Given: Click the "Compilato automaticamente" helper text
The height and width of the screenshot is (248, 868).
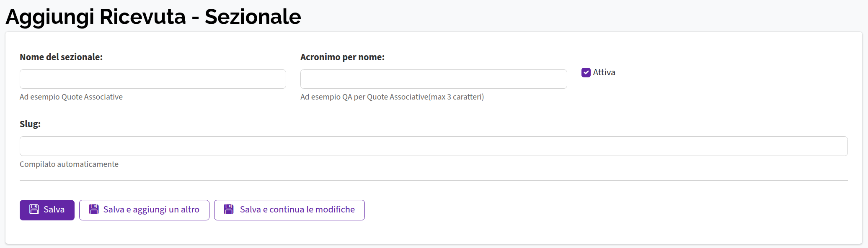Looking at the screenshot, I should pos(69,164).
